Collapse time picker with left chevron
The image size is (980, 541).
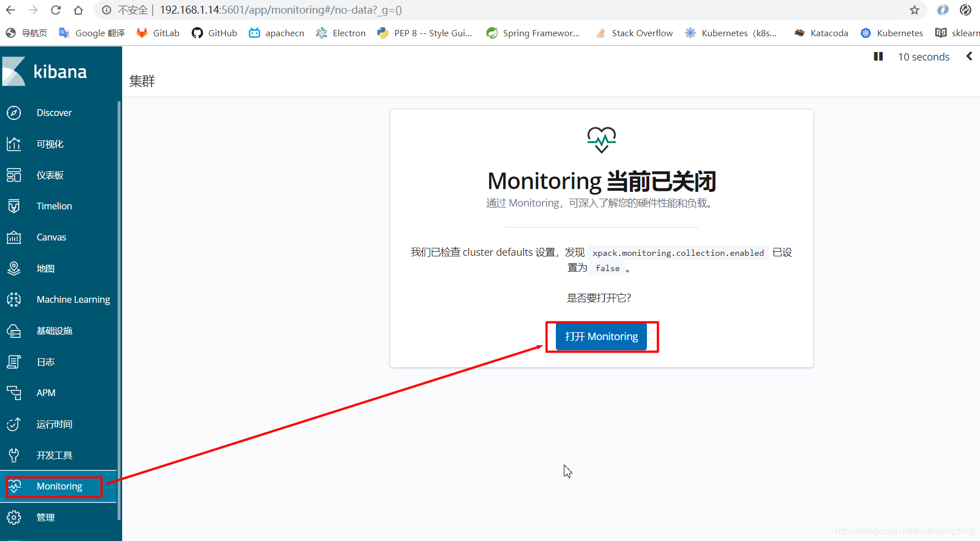tap(969, 56)
